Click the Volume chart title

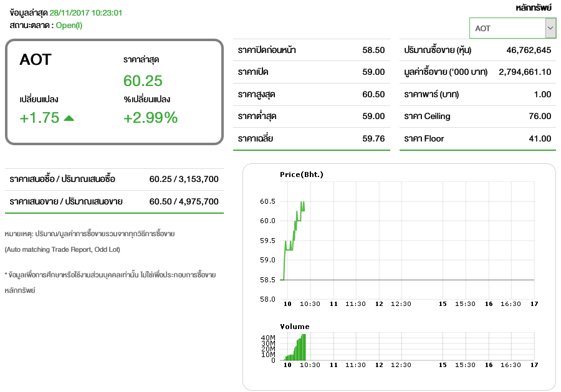pyautogui.click(x=295, y=327)
